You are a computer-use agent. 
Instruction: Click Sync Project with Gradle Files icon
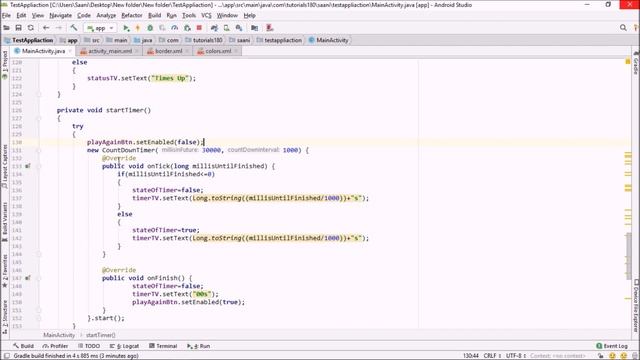(214, 28)
